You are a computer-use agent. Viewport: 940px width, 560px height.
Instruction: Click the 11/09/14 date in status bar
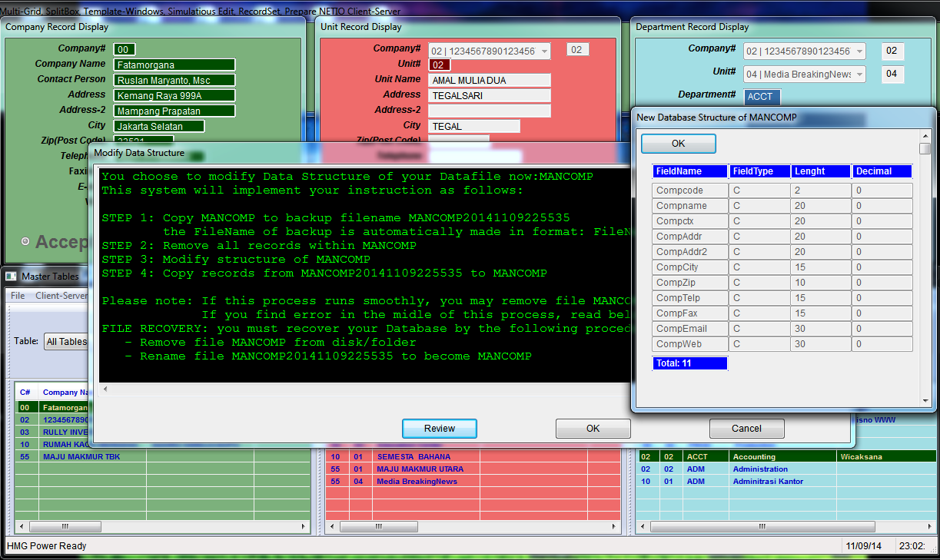[863, 546]
